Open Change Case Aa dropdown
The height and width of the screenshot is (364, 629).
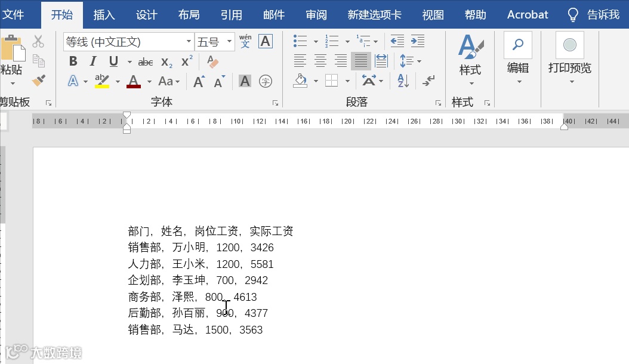click(x=168, y=82)
